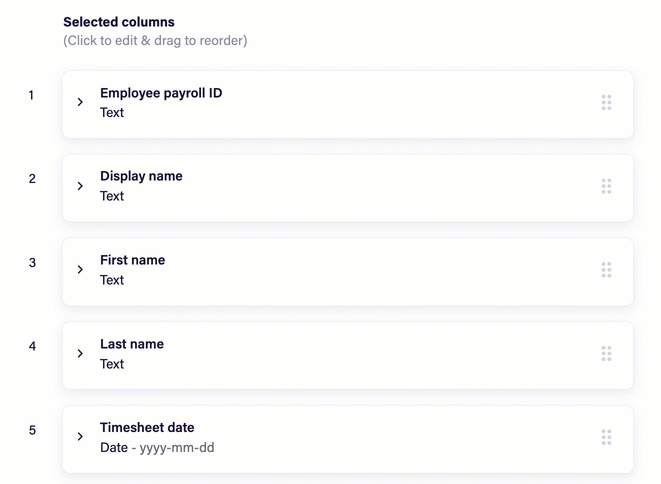Viewport: 661px width, 484px height.
Task: Click the Text type label under Last name
Action: [112, 364]
